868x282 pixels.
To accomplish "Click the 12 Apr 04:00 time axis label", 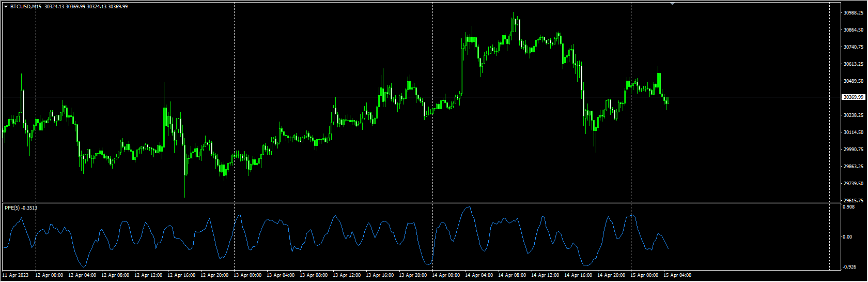I will point(82,275).
